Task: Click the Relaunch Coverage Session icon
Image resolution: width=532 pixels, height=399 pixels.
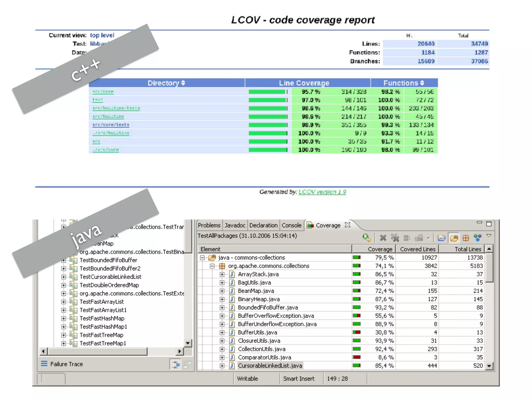Action: pyautogui.click(x=366, y=237)
